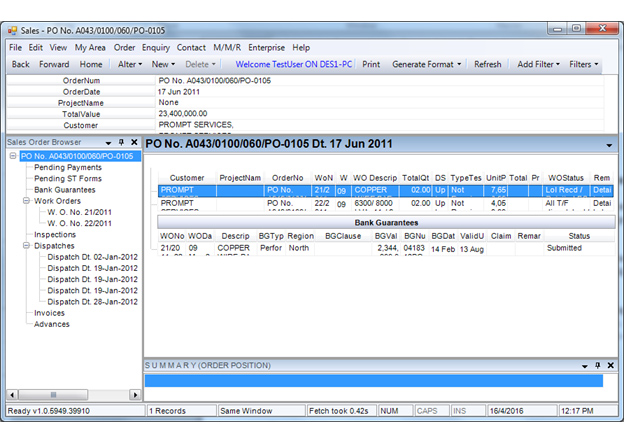Open the Generate Format dropdown
This screenshot has height=444, width=627.
click(x=426, y=64)
